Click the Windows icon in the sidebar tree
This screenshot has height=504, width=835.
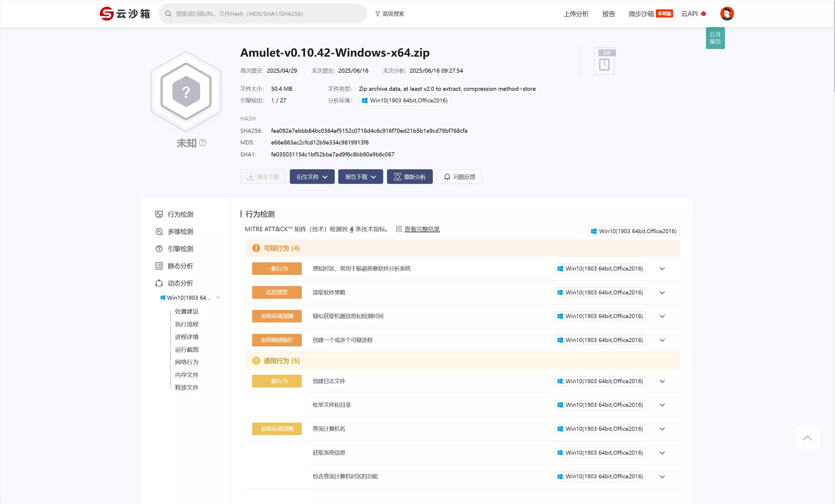tap(163, 298)
